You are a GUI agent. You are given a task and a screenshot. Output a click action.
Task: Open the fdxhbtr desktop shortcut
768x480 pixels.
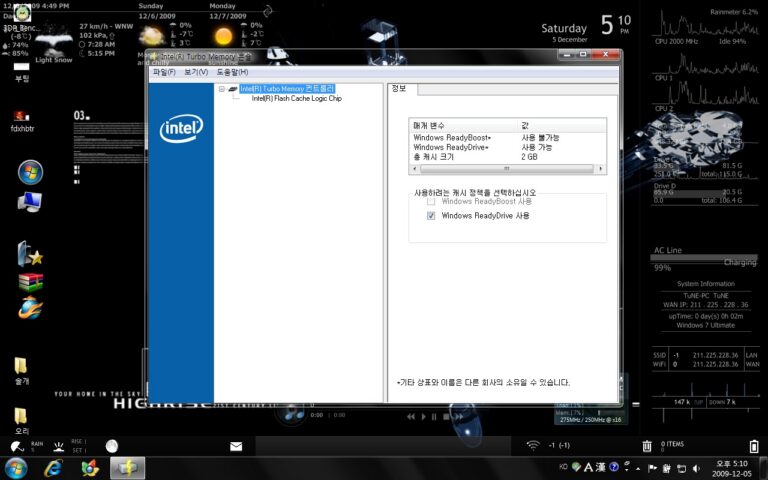click(22, 122)
